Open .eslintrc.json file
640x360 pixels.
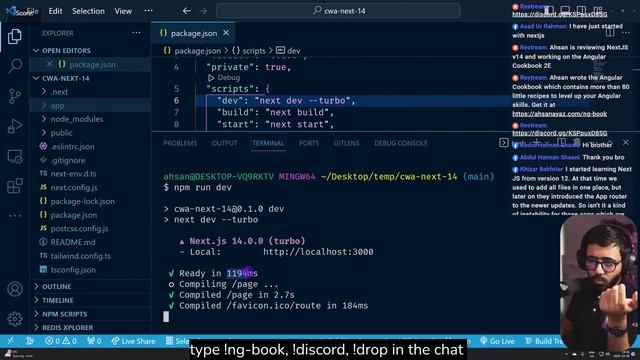pyautogui.click(x=91, y=147)
